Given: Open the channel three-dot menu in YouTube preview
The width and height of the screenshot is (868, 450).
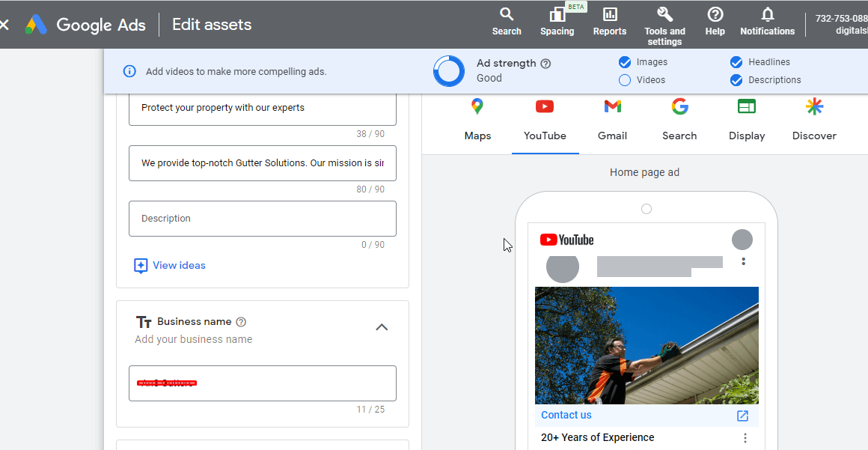Looking at the screenshot, I should [x=743, y=261].
